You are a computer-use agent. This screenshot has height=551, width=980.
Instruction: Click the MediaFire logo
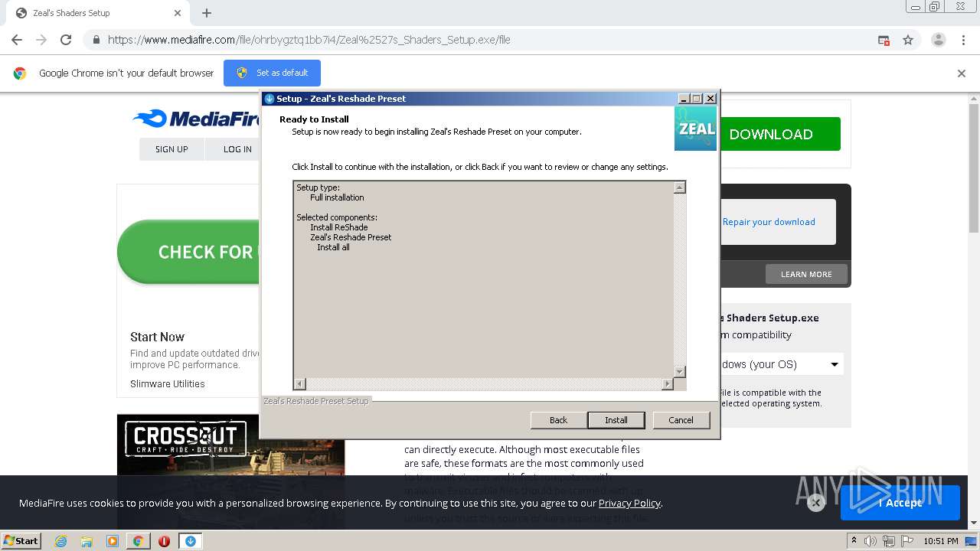196,119
